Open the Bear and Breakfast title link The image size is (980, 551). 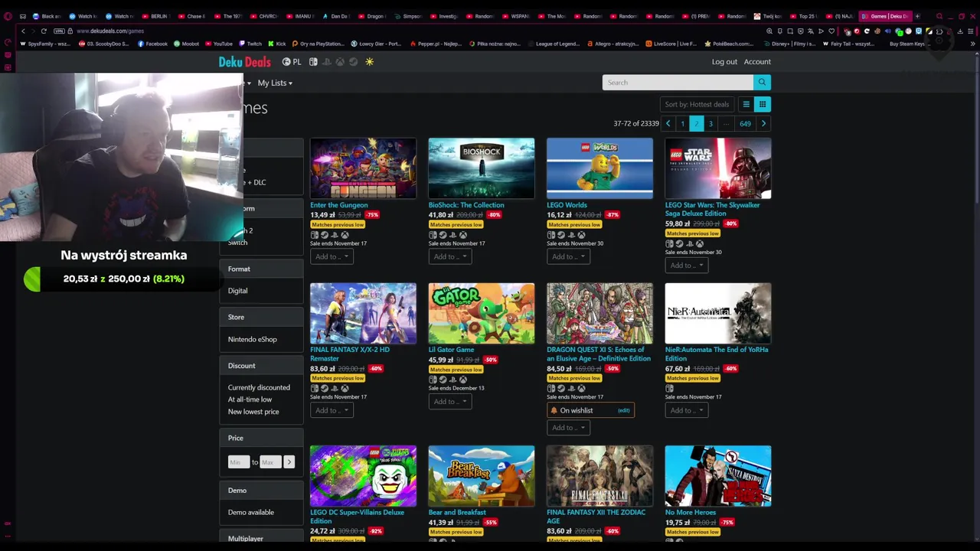(457, 513)
